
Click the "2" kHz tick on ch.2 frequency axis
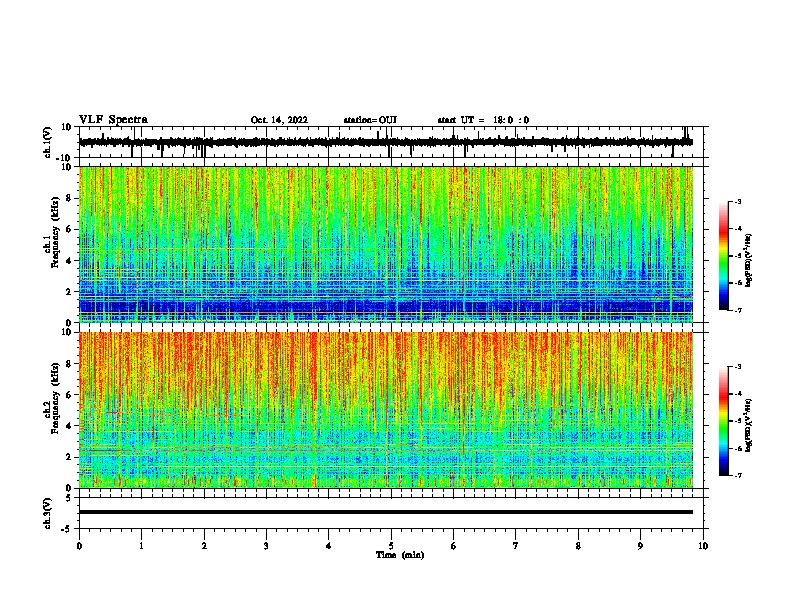point(69,457)
